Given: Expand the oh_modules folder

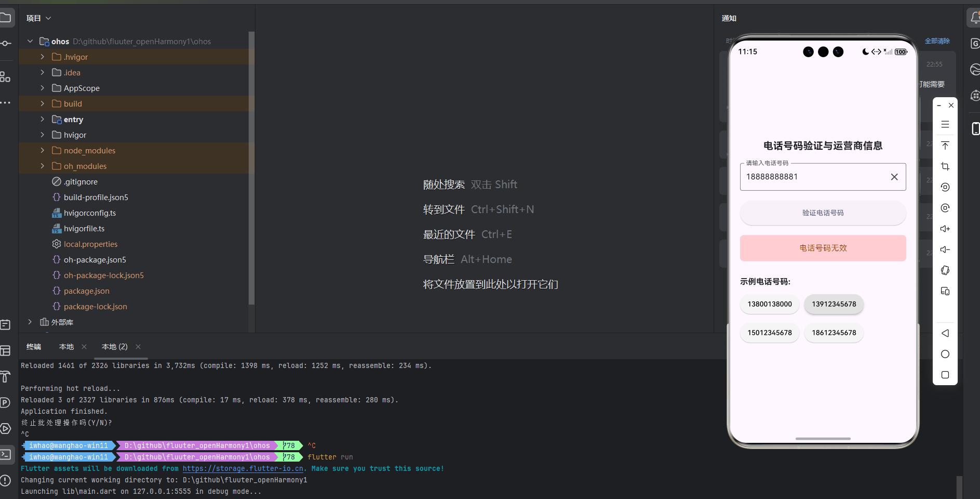Looking at the screenshot, I should click(x=43, y=166).
